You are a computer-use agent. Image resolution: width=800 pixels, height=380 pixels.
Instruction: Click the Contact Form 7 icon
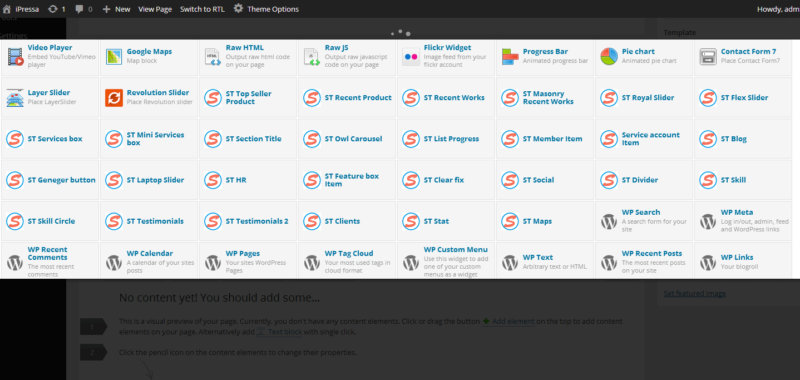(x=708, y=56)
